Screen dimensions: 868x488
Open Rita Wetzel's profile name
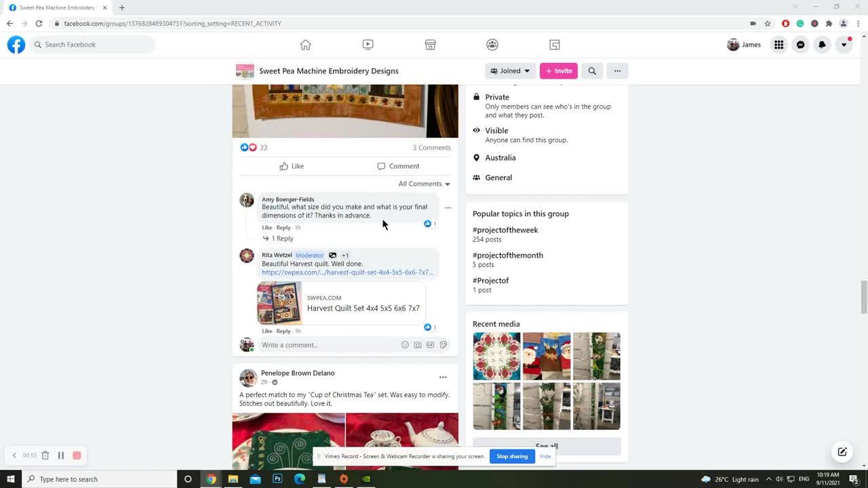pyautogui.click(x=277, y=256)
